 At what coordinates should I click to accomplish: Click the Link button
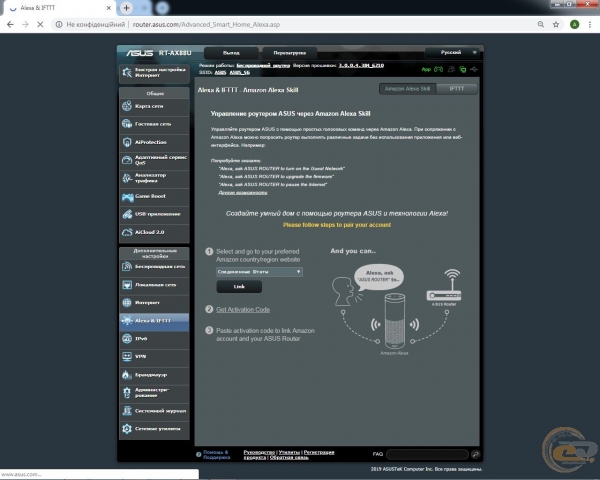click(x=239, y=287)
